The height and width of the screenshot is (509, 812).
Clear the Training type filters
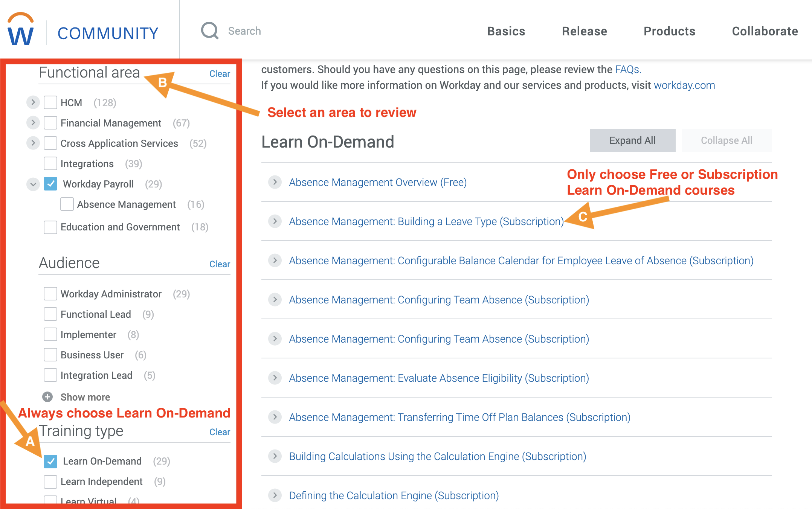pyautogui.click(x=220, y=432)
